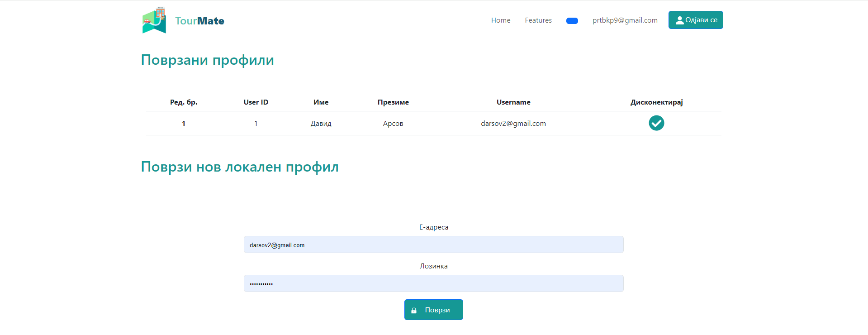This screenshot has height=335, width=868.
Task: Select darsov2@gmail.com in the table row
Action: point(513,124)
